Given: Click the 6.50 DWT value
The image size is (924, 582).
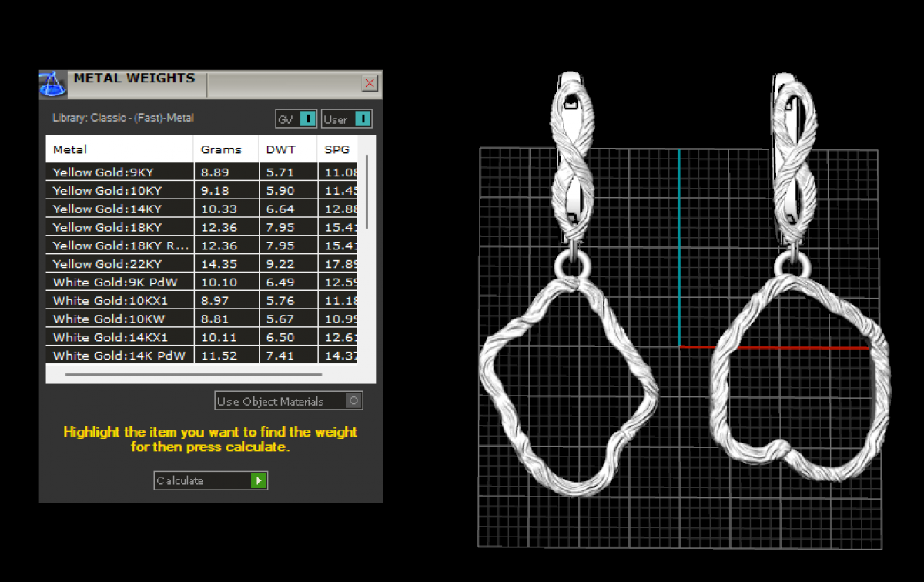Looking at the screenshot, I should pos(280,337).
